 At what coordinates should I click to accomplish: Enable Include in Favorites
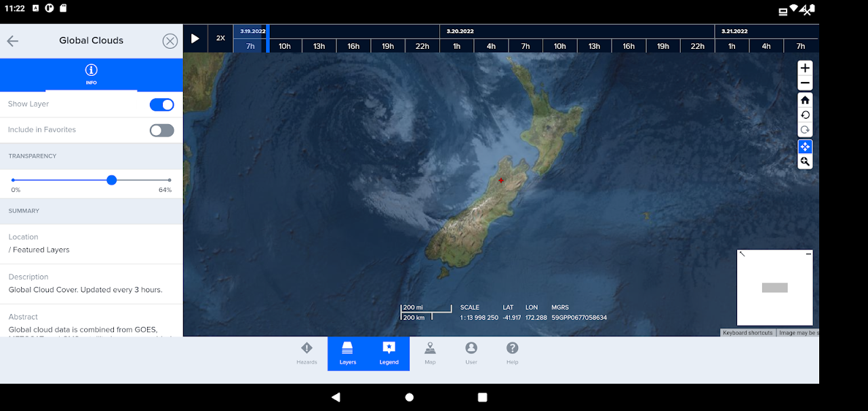point(161,130)
